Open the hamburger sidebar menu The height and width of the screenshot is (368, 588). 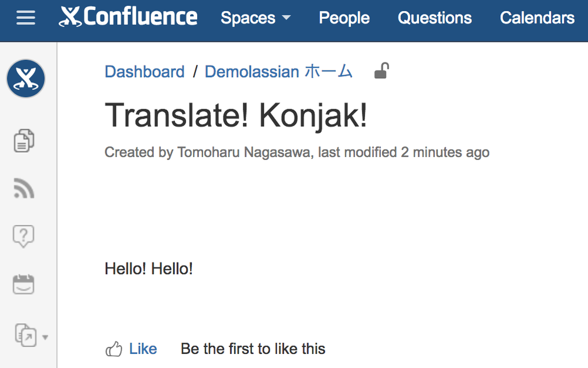(x=26, y=18)
